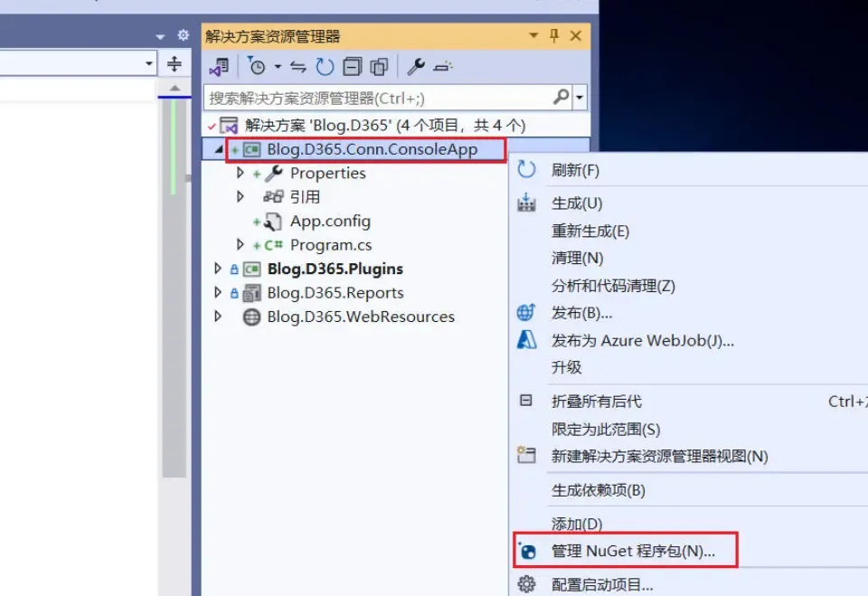Choose 配置启动项目... from the context menu
868x596 pixels.
[602, 584]
